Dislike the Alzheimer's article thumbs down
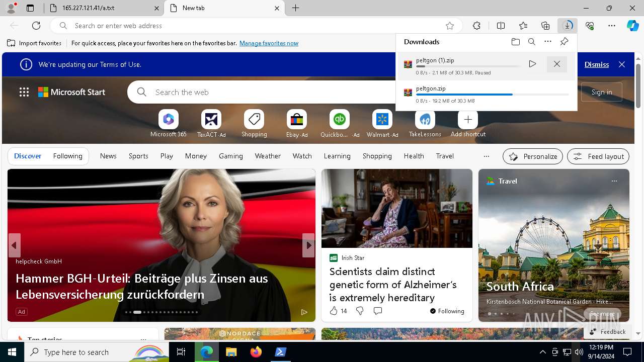The height and width of the screenshot is (362, 644). (x=360, y=311)
